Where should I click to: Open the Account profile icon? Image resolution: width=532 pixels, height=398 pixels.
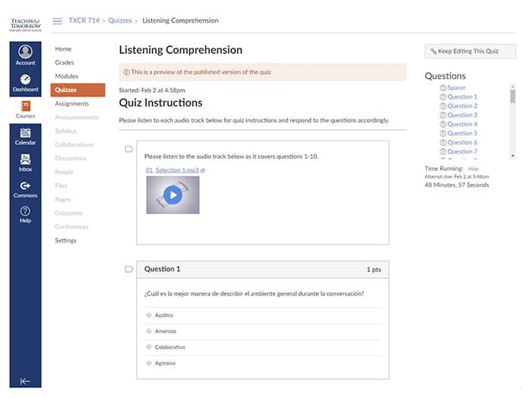click(x=25, y=55)
